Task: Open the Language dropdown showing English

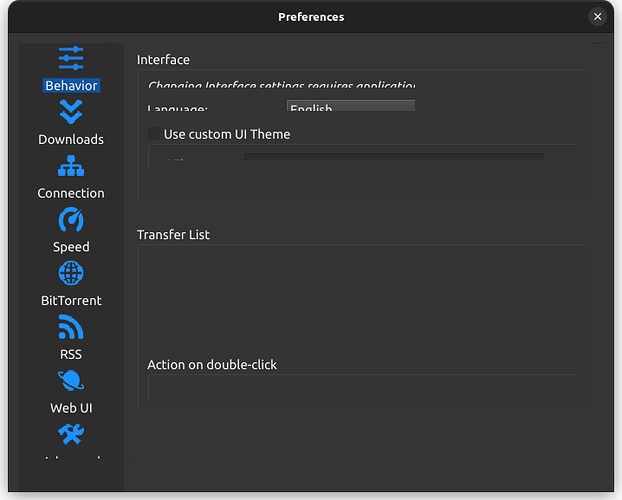Action: [351, 106]
